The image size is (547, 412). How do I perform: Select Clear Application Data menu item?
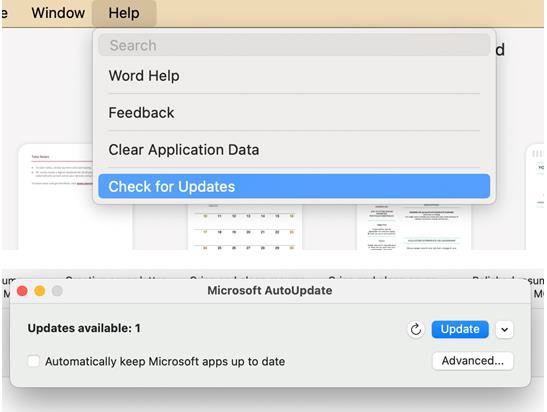294,150
